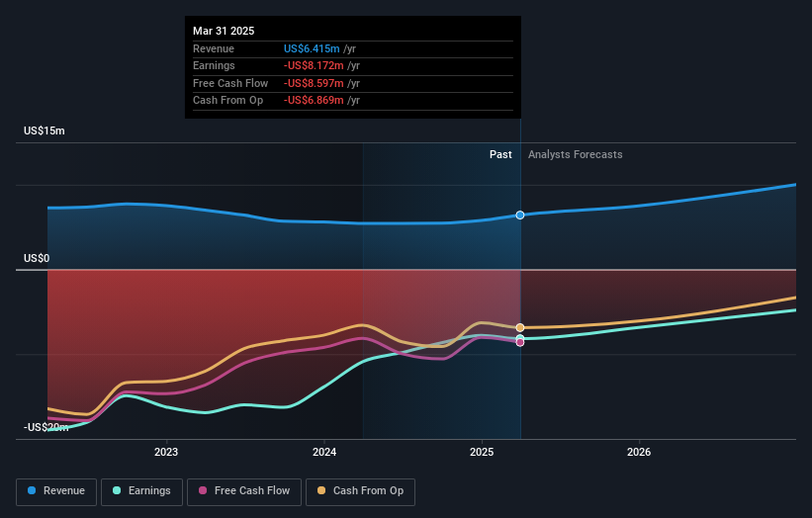Click the orange Cash From Op data point

[x=520, y=327]
